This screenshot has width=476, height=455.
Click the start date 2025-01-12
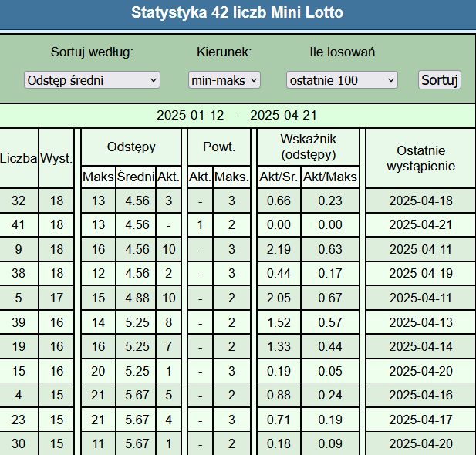191,116
